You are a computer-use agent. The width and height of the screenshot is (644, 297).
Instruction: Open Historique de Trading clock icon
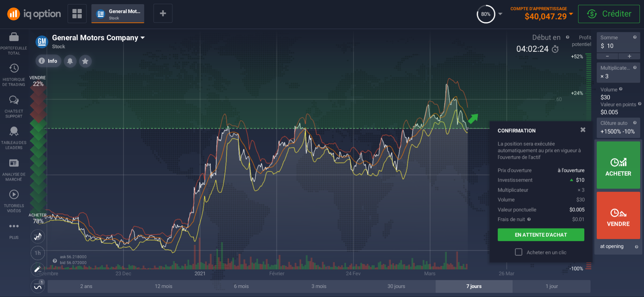click(14, 68)
